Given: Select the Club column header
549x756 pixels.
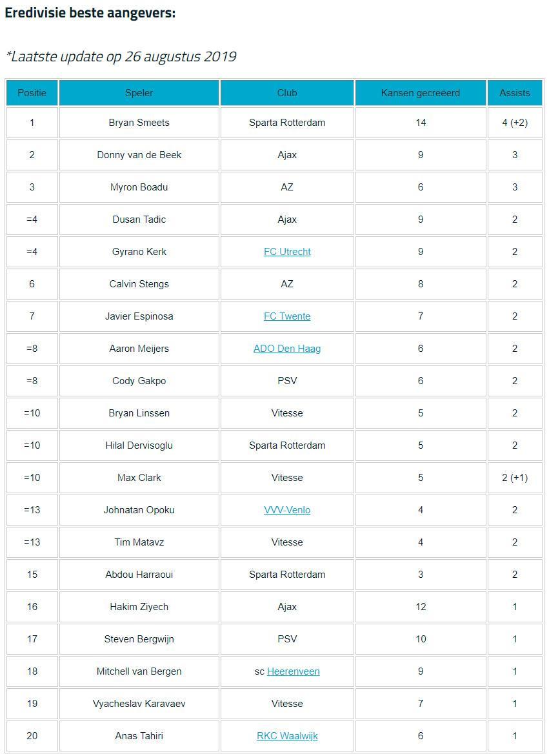Looking at the screenshot, I should (287, 93).
